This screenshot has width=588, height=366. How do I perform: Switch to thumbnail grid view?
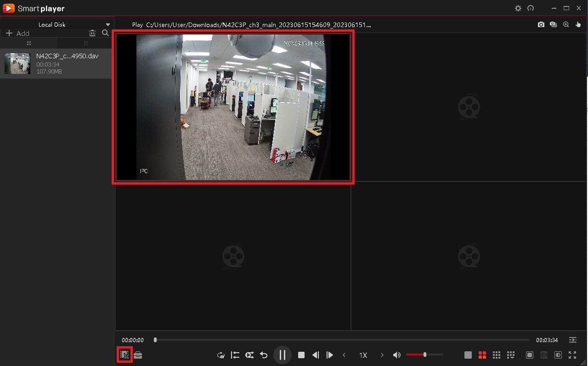coord(28,43)
